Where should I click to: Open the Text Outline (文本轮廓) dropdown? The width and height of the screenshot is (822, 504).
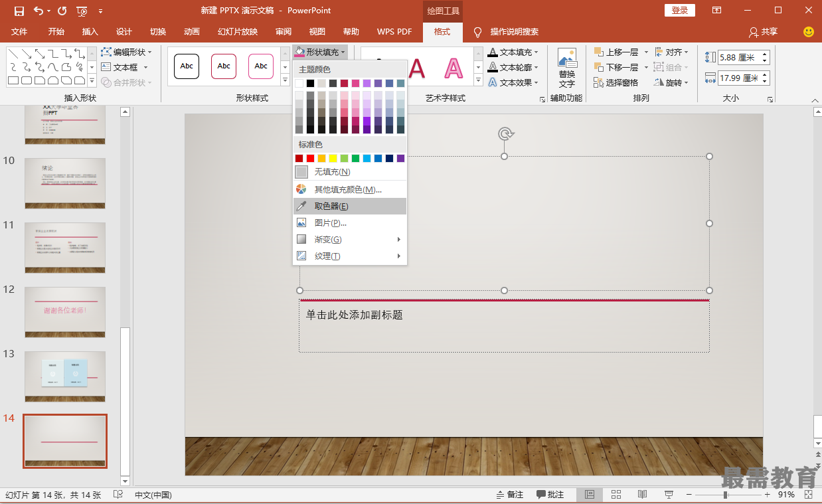513,67
